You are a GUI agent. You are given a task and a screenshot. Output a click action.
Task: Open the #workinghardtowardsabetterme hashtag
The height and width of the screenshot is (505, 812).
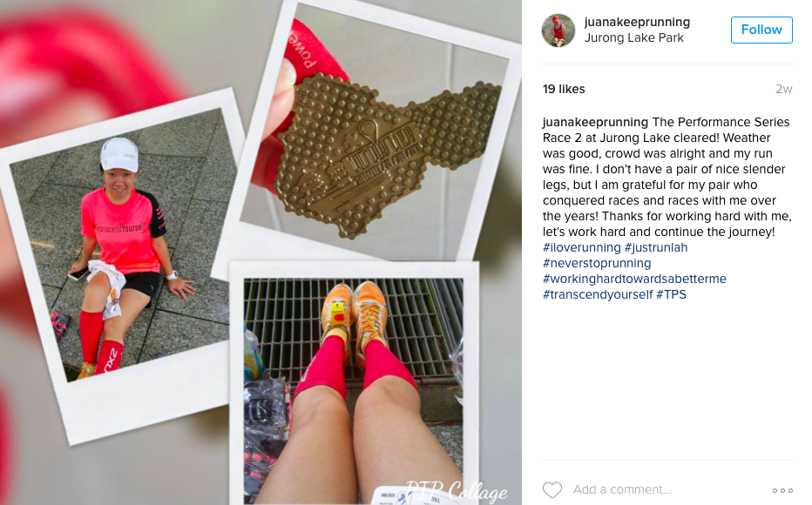(634, 279)
